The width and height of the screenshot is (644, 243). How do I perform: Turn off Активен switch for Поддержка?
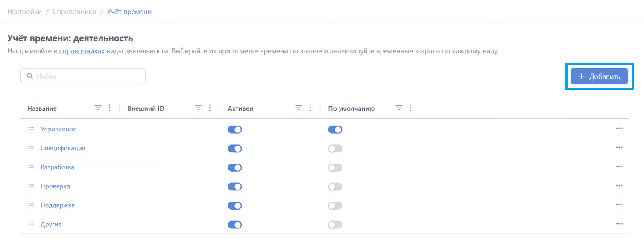[x=235, y=205]
